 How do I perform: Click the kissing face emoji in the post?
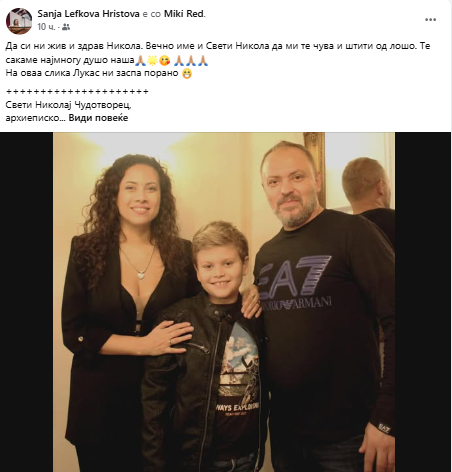pos(165,60)
